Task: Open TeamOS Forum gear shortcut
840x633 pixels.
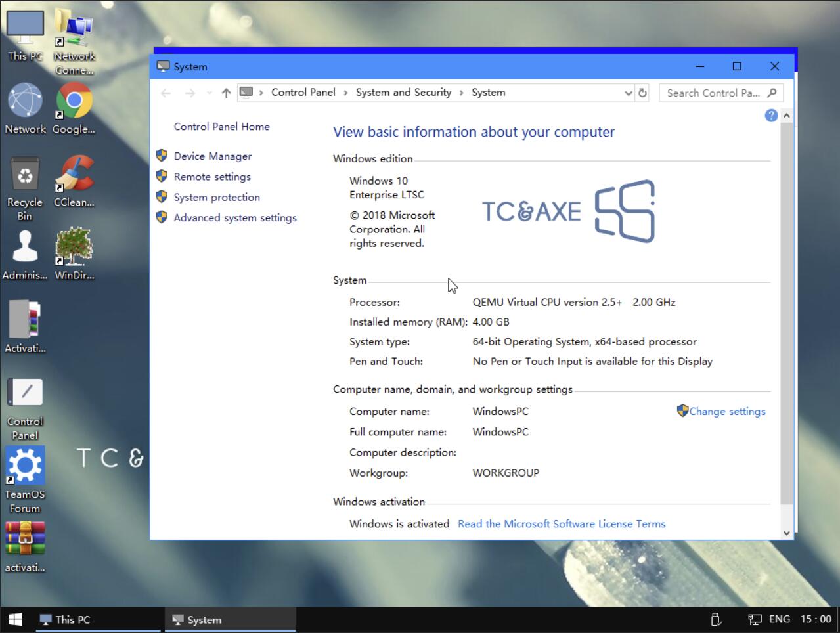Action: (25, 466)
